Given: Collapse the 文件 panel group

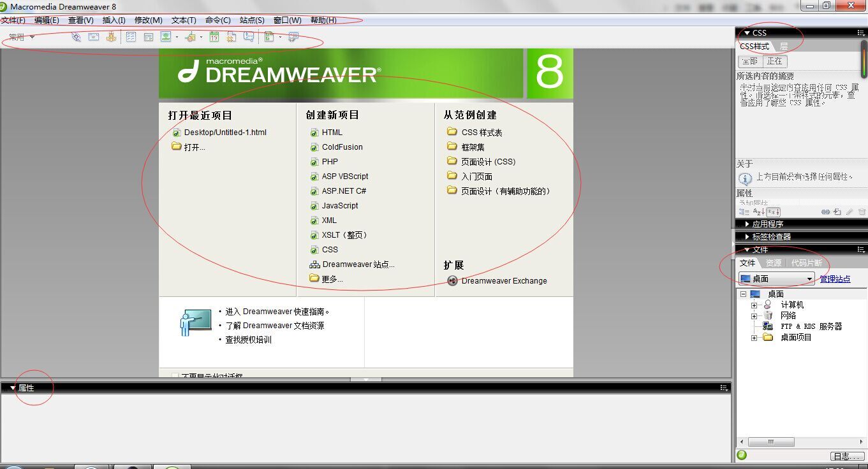Looking at the screenshot, I should coord(746,250).
